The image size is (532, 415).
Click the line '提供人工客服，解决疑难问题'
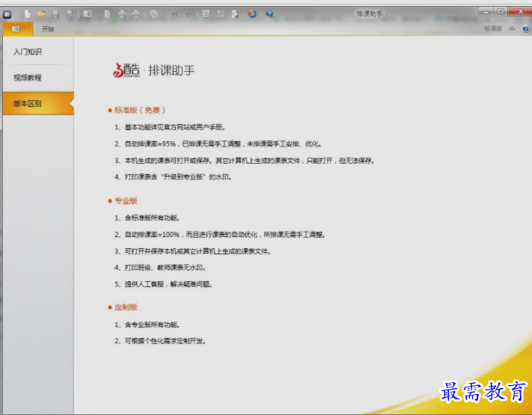(163, 284)
